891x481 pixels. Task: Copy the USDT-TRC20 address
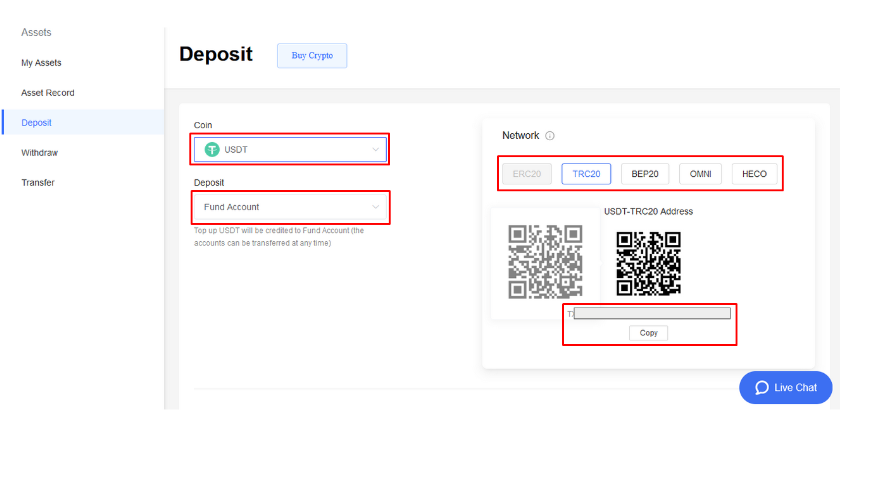tap(648, 333)
